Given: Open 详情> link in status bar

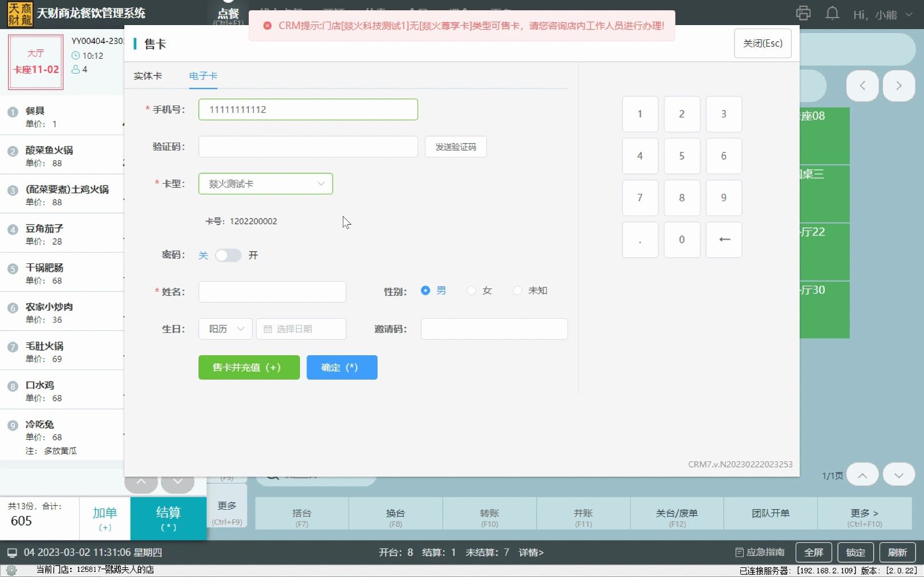Looking at the screenshot, I should point(531,552).
